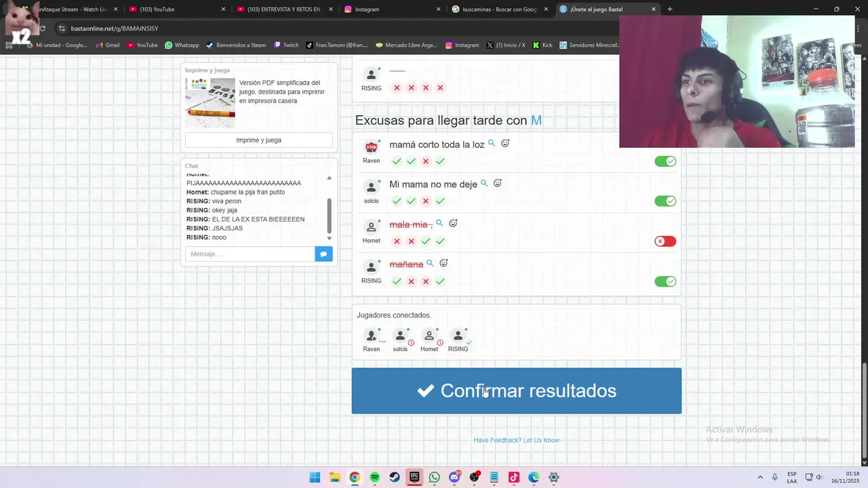Image resolution: width=868 pixels, height=488 pixels.
Task: Add emoji reaction to "mamá corto toda la loz"
Action: click(505, 144)
